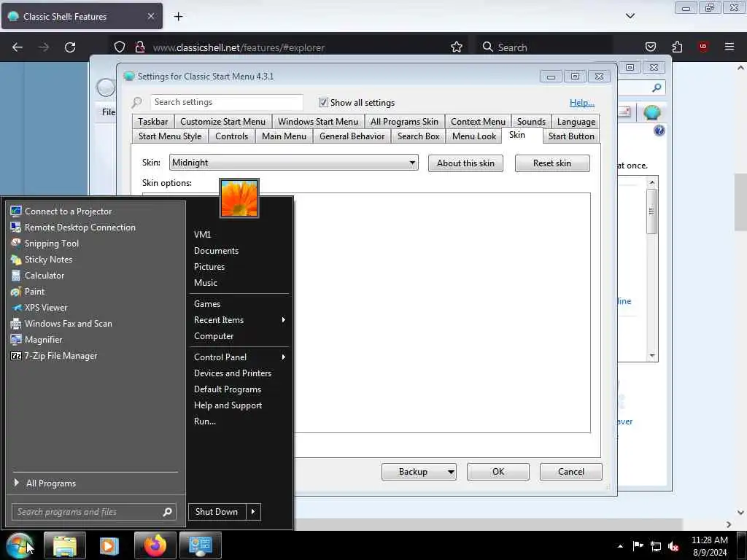Image resolution: width=747 pixels, height=560 pixels.
Task: Open the Help... link
Action: 581,102
